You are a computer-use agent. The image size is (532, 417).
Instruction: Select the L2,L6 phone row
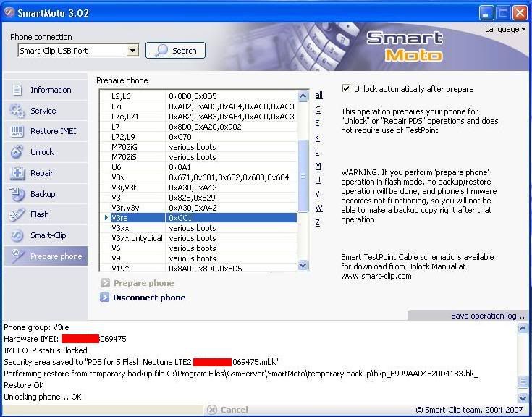pos(198,96)
